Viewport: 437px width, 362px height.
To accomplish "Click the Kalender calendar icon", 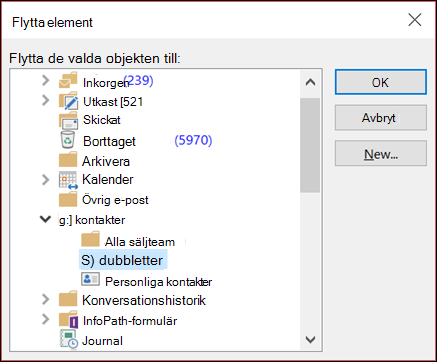I will tap(68, 180).
